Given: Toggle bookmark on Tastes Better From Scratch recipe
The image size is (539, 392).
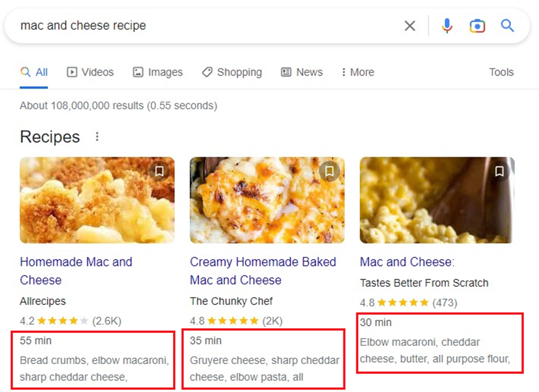Looking at the screenshot, I should pyautogui.click(x=499, y=172).
